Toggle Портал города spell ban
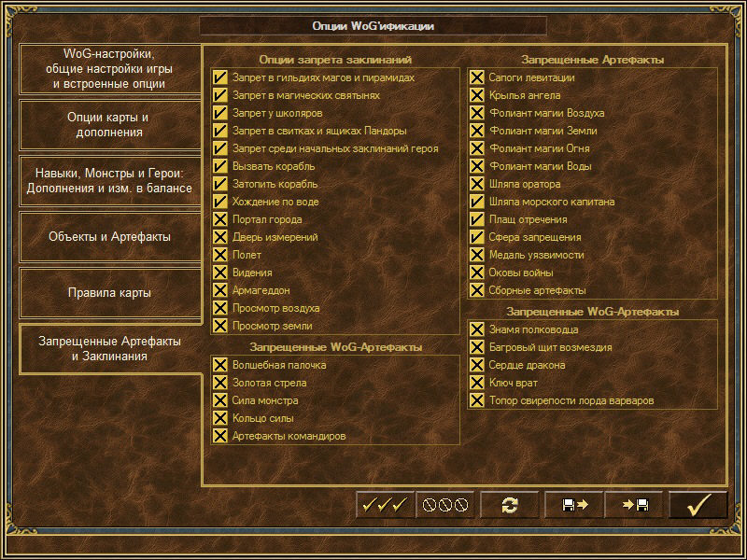The width and height of the screenshot is (747, 560). [x=220, y=220]
